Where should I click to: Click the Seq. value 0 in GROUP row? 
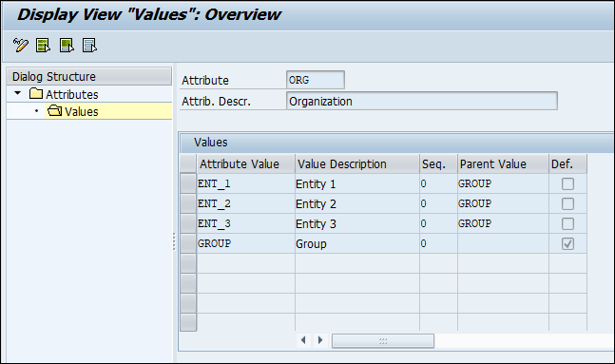(438, 243)
